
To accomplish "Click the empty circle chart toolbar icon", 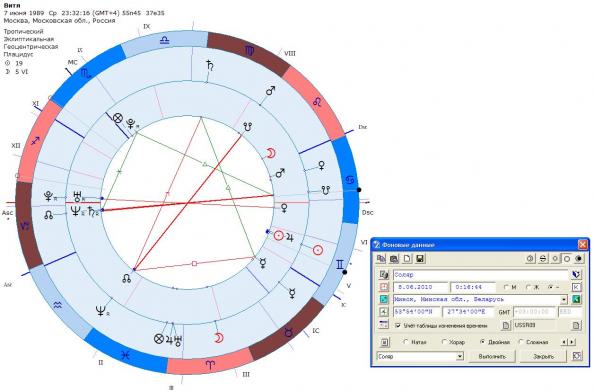I will [x=567, y=259].
